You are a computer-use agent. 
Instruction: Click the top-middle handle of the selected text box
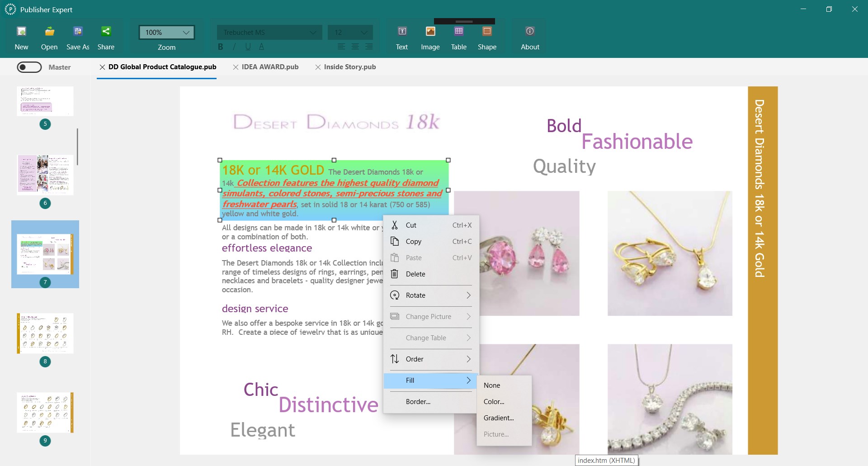[x=334, y=160]
